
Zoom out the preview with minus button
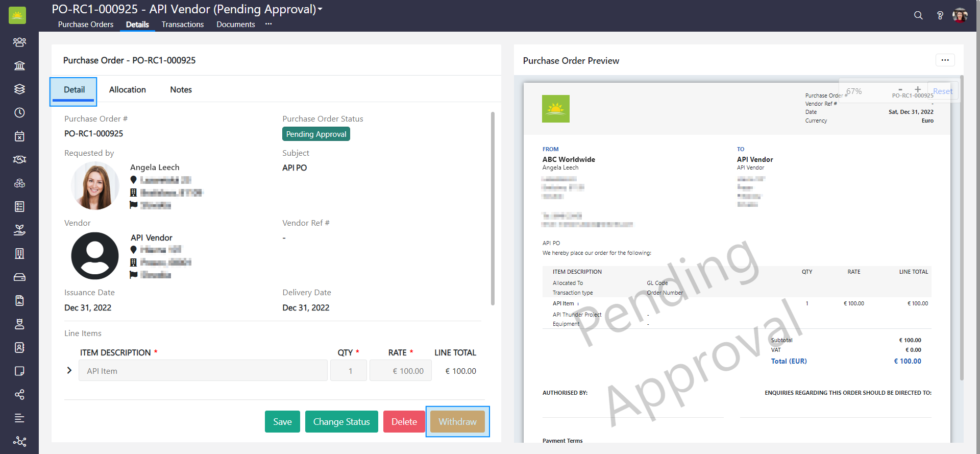pyautogui.click(x=900, y=89)
